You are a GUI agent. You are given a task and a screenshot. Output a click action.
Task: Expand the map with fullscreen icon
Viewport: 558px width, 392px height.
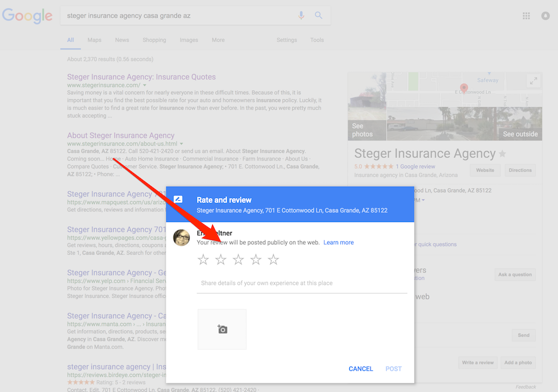coord(533,81)
